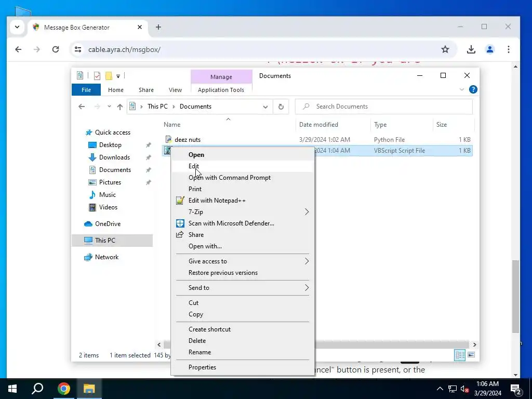Open Music in navigation pane
Viewport: 532px width, 399px height.
coord(107,195)
